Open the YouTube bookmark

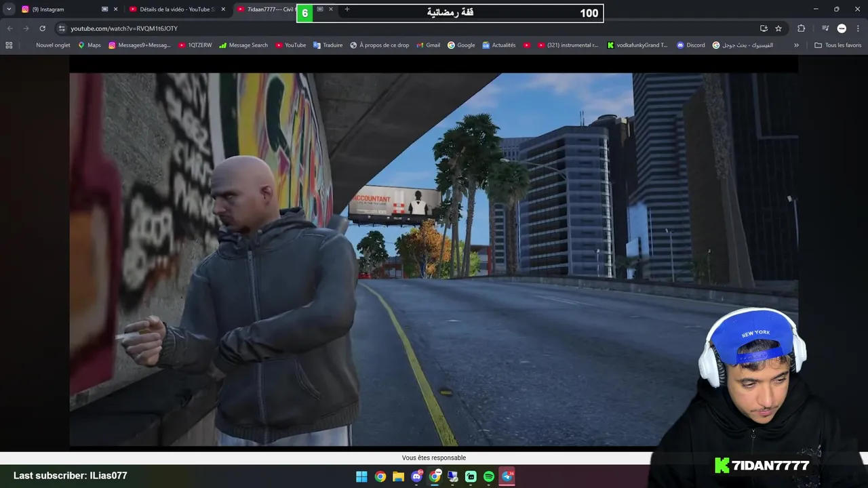pyautogui.click(x=290, y=45)
